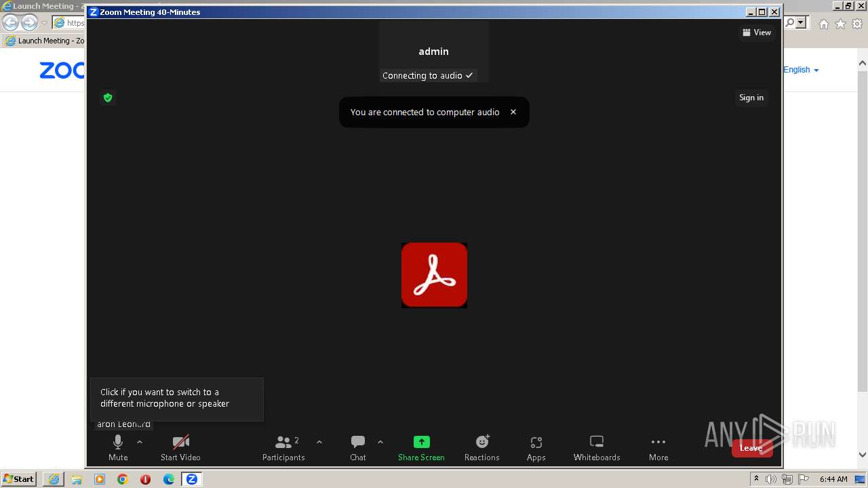Click the Sign in button
The width and height of the screenshot is (868, 488).
[x=751, y=98]
